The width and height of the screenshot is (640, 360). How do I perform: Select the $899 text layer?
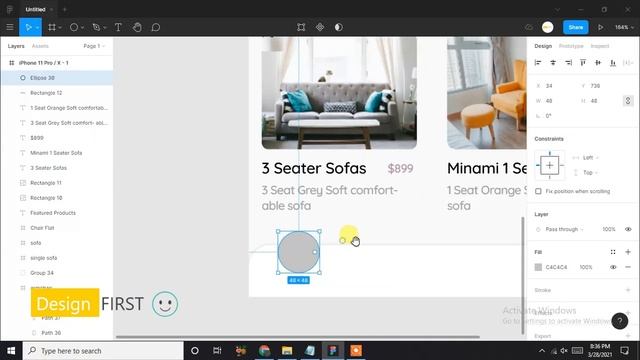tap(57, 138)
